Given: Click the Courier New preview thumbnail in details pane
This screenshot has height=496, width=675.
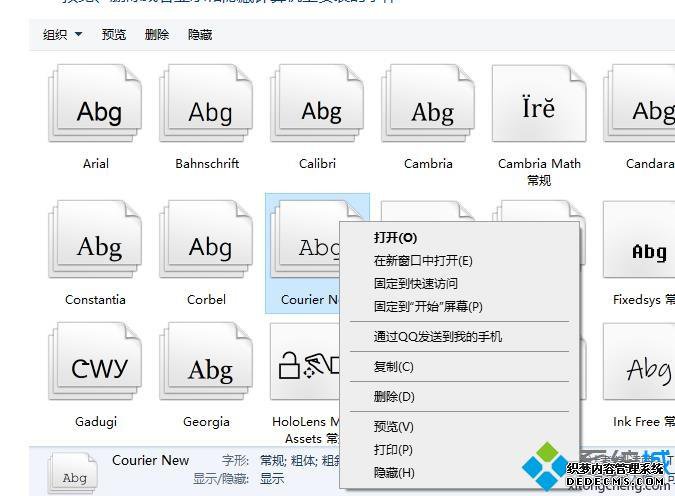Looking at the screenshot, I should pyautogui.click(x=73, y=473).
